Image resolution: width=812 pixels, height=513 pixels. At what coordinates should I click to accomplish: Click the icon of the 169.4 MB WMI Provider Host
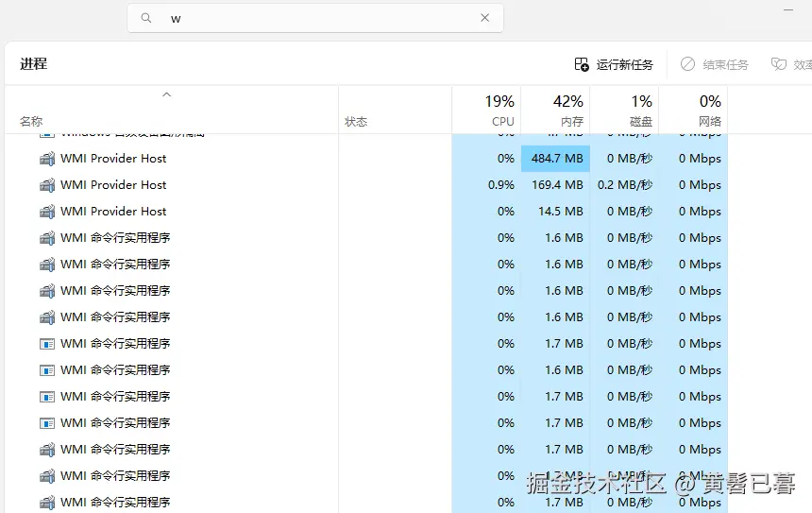click(x=47, y=185)
